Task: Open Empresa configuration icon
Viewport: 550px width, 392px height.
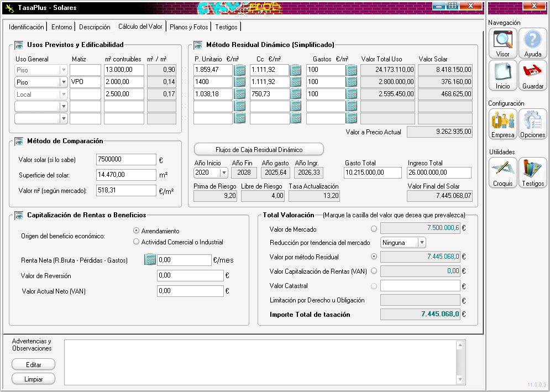Action: 502,124
